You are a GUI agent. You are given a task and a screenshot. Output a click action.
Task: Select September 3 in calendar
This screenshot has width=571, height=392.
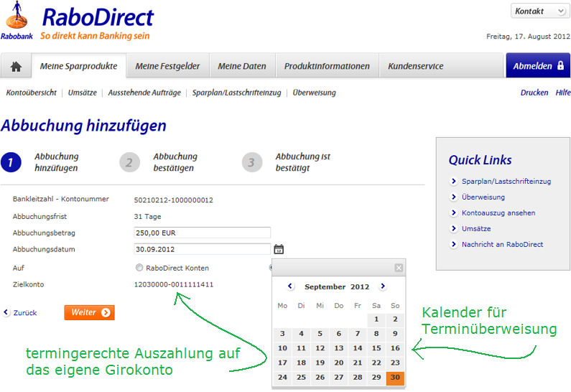pyautogui.click(x=282, y=334)
